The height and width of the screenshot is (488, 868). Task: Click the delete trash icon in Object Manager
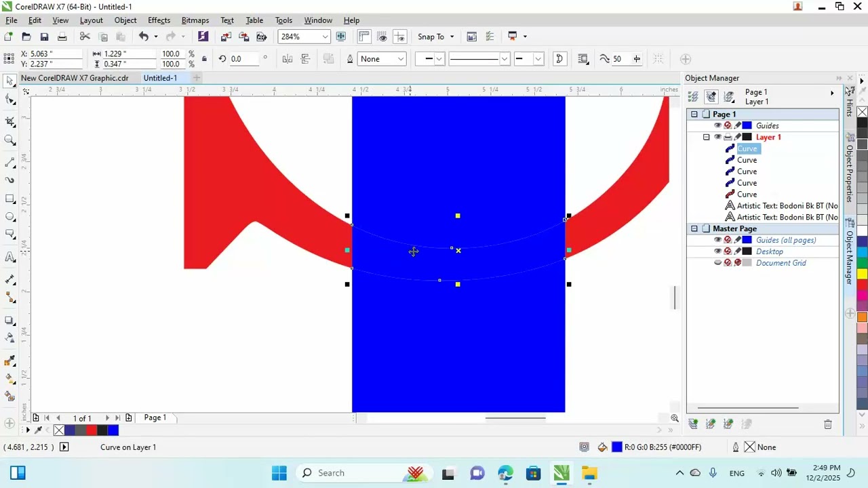828,424
